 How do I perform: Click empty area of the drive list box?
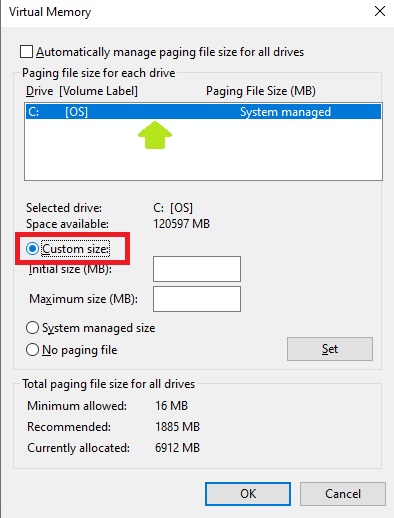click(203, 157)
